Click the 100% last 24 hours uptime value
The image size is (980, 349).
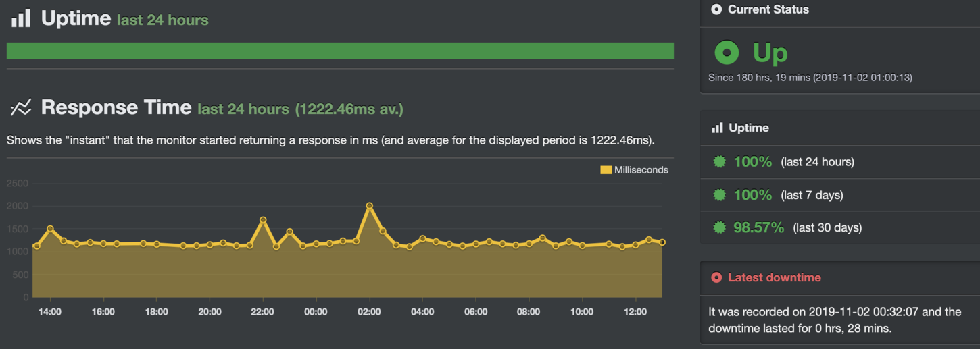(752, 162)
